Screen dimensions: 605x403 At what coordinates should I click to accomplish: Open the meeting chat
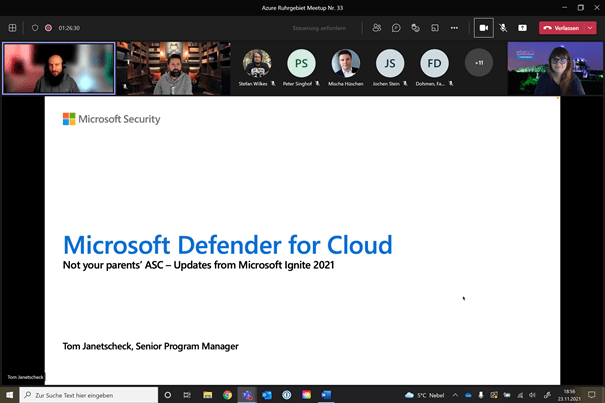[x=396, y=28]
